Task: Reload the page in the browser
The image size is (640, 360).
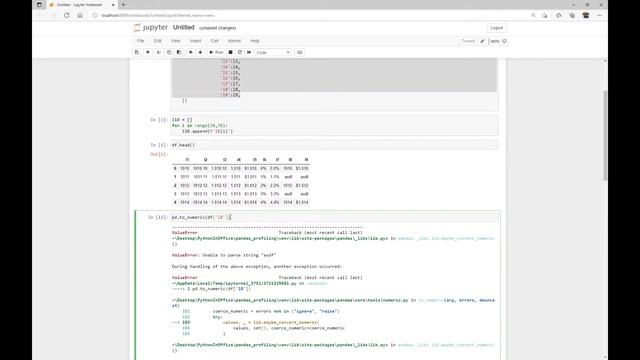Action: (x=67, y=15)
